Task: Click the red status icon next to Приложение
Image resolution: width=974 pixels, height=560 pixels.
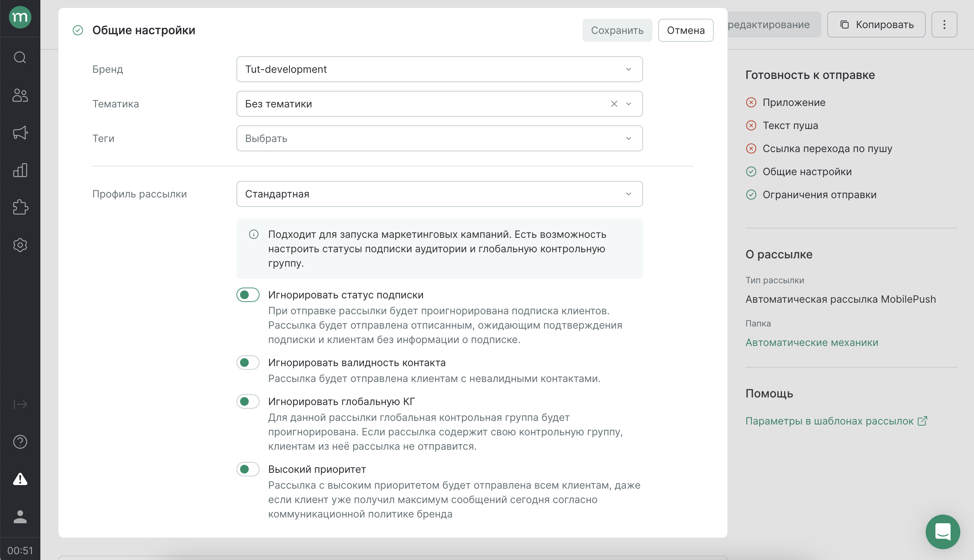Action: 751,102
